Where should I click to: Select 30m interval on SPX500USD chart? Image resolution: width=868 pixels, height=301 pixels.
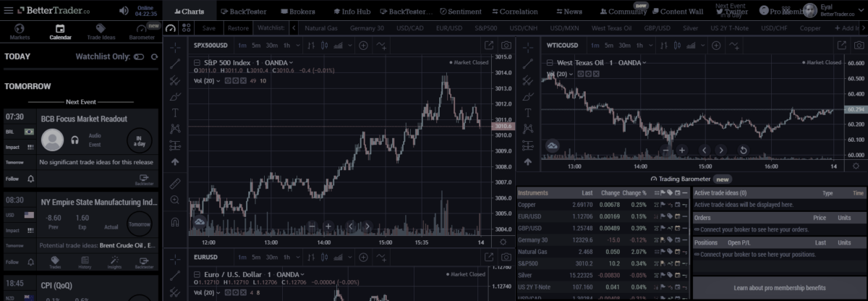(x=273, y=45)
